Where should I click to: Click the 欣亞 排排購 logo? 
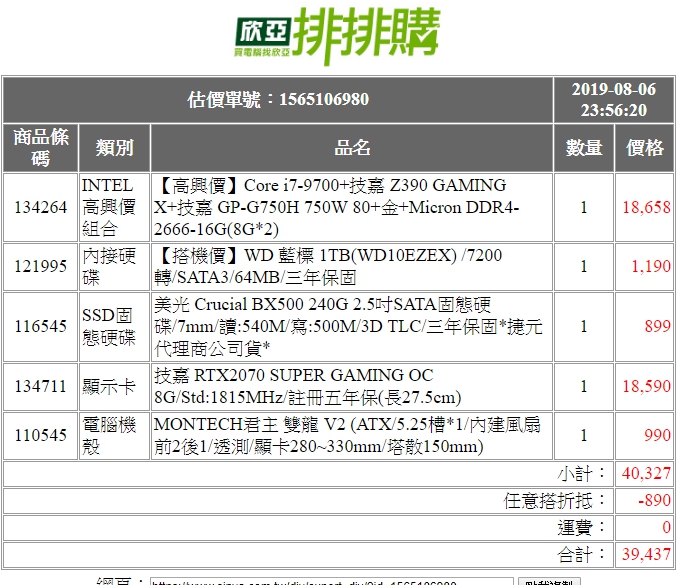coord(337,35)
